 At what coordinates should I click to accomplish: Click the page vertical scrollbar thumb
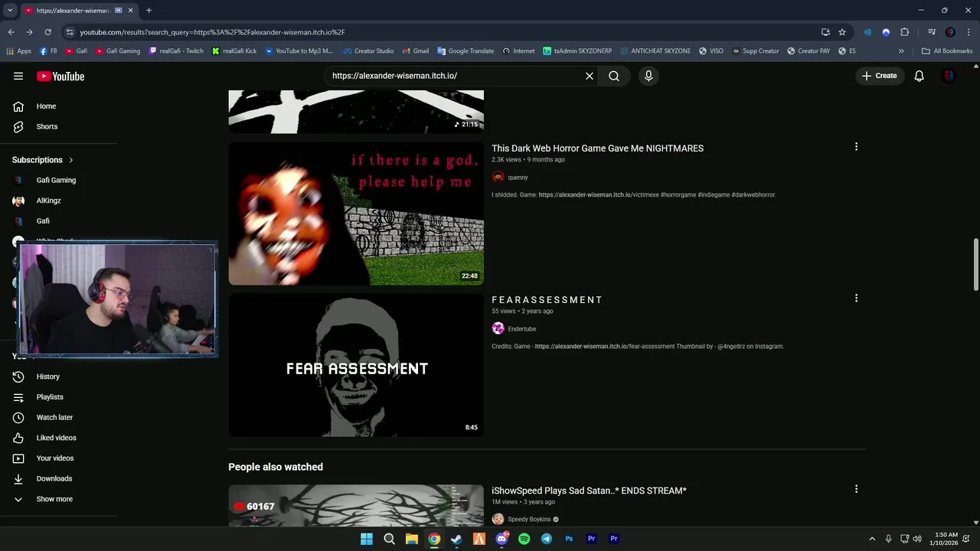[975, 265]
